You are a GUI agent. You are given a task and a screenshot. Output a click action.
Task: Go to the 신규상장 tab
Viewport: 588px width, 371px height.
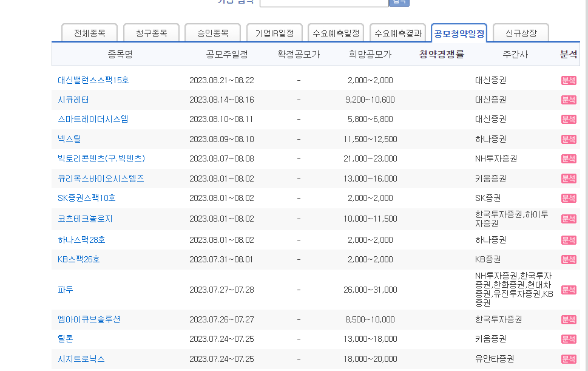click(519, 33)
